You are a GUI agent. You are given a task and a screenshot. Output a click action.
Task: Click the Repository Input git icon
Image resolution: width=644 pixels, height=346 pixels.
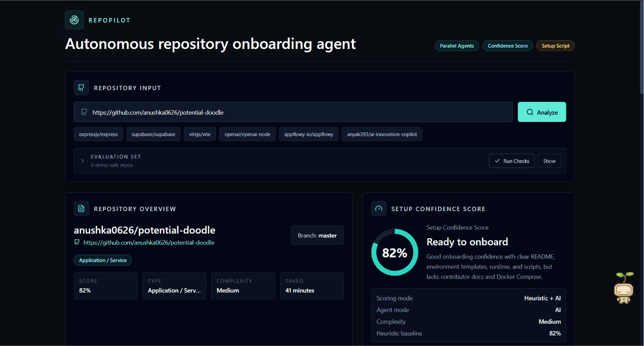pyautogui.click(x=81, y=88)
